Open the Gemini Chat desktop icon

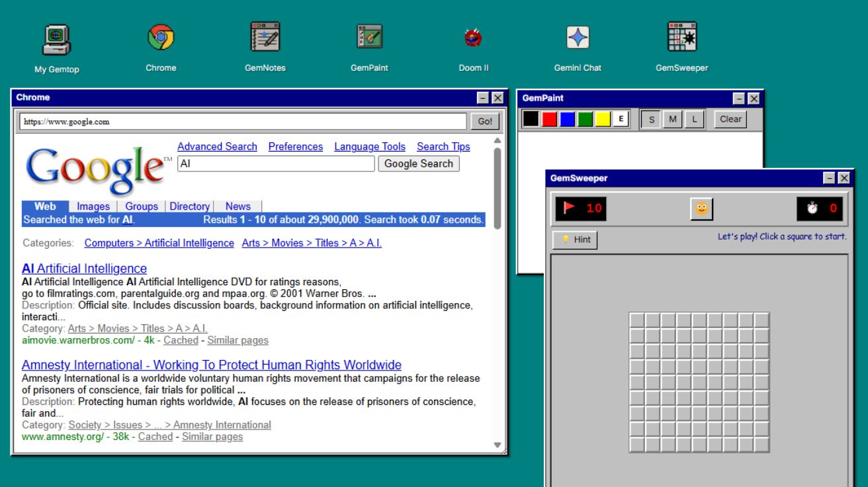pyautogui.click(x=578, y=48)
